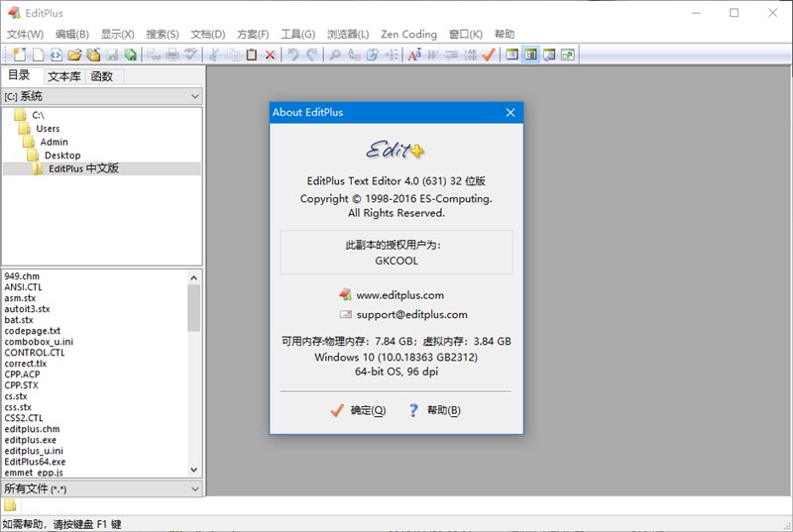Viewport: 793px width, 532px height.
Task: Switch to the 文本库 tab
Action: 64,76
